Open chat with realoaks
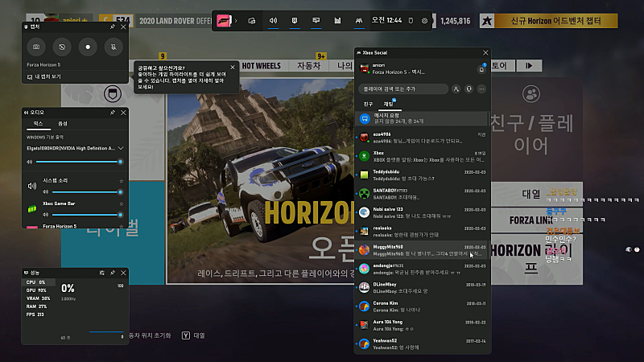The width and height of the screenshot is (644, 362). (x=422, y=232)
